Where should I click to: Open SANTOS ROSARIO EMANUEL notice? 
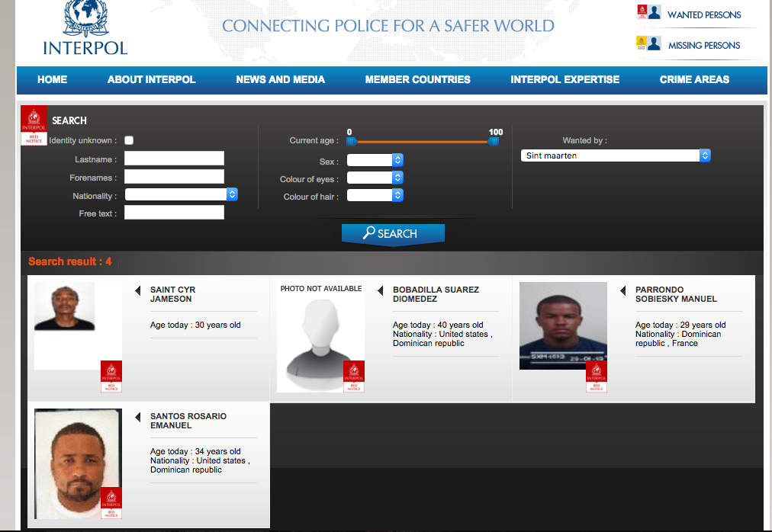click(x=188, y=421)
